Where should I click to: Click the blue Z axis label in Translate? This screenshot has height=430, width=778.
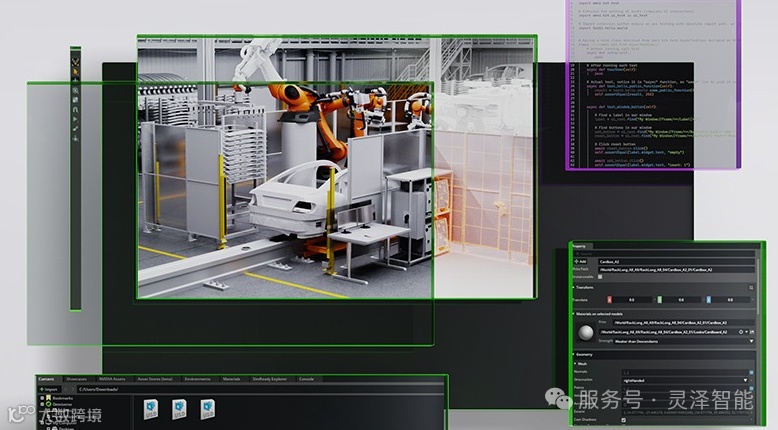[x=709, y=300]
